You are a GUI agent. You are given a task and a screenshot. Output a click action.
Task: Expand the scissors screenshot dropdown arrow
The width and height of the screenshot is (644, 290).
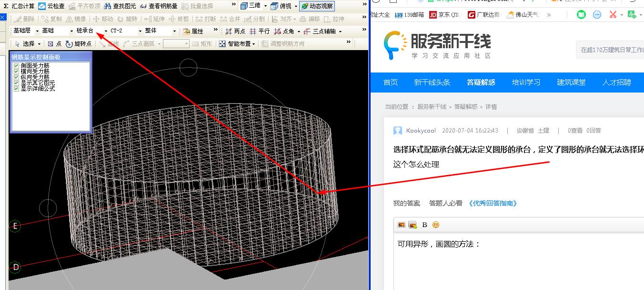coord(622,15)
